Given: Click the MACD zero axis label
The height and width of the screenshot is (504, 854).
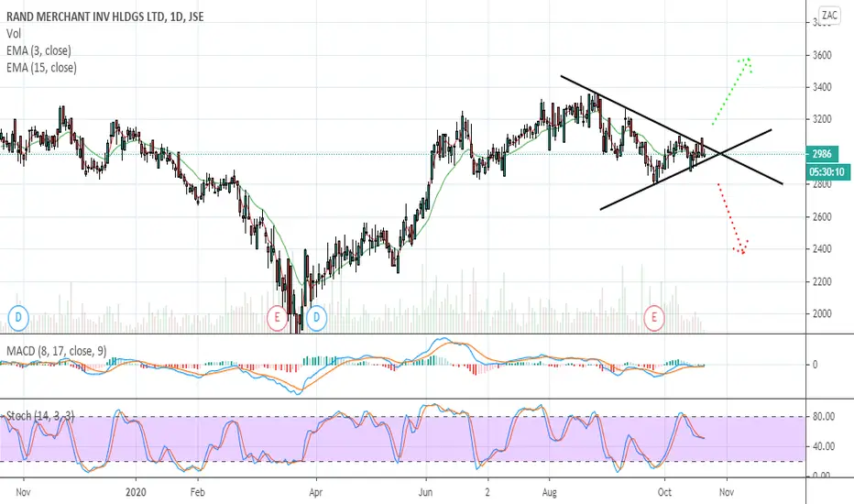Looking at the screenshot, I should [815, 365].
